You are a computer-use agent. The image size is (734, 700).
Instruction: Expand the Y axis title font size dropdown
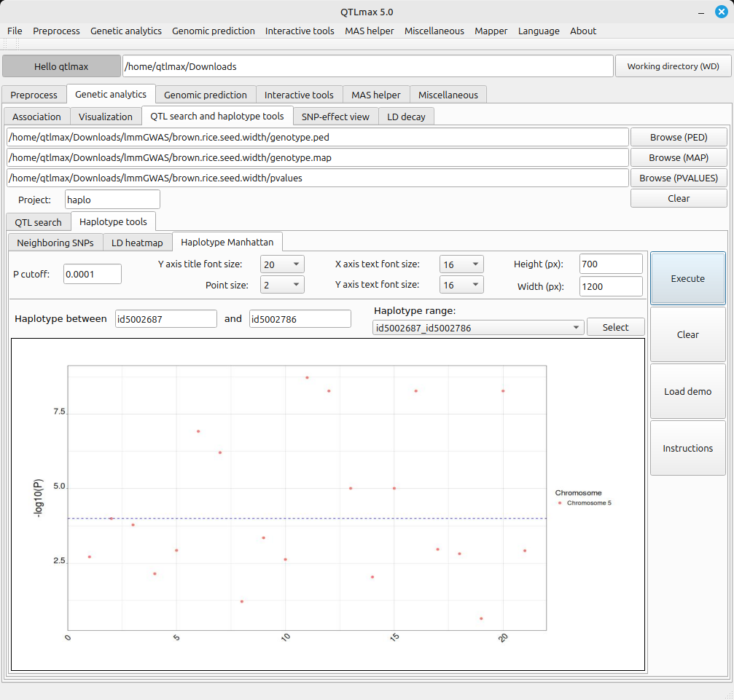point(282,264)
